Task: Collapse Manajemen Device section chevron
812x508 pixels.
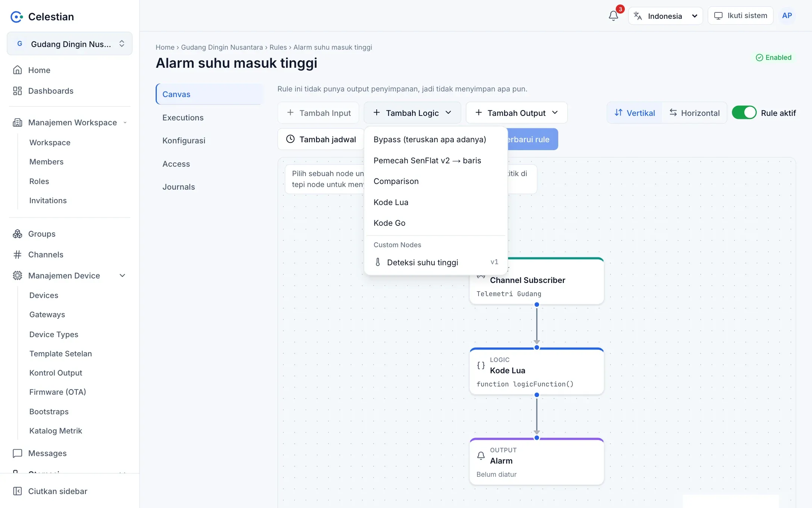Action: [x=122, y=275]
